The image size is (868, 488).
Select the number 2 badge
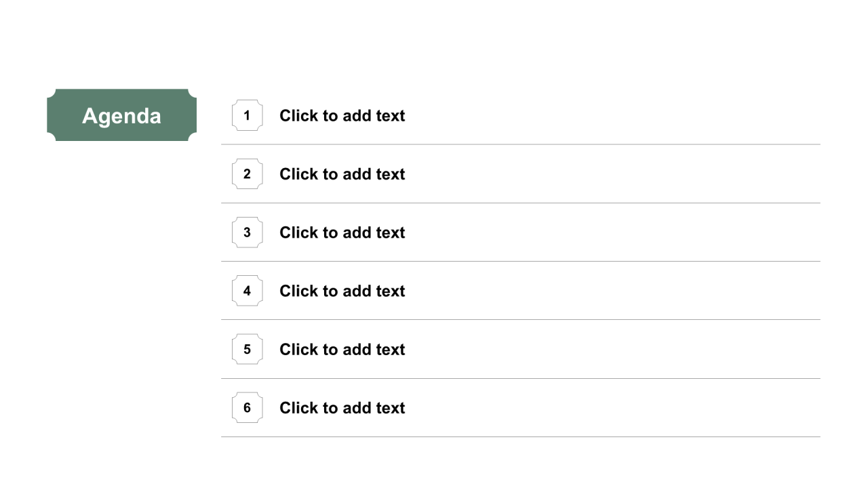(x=247, y=174)
